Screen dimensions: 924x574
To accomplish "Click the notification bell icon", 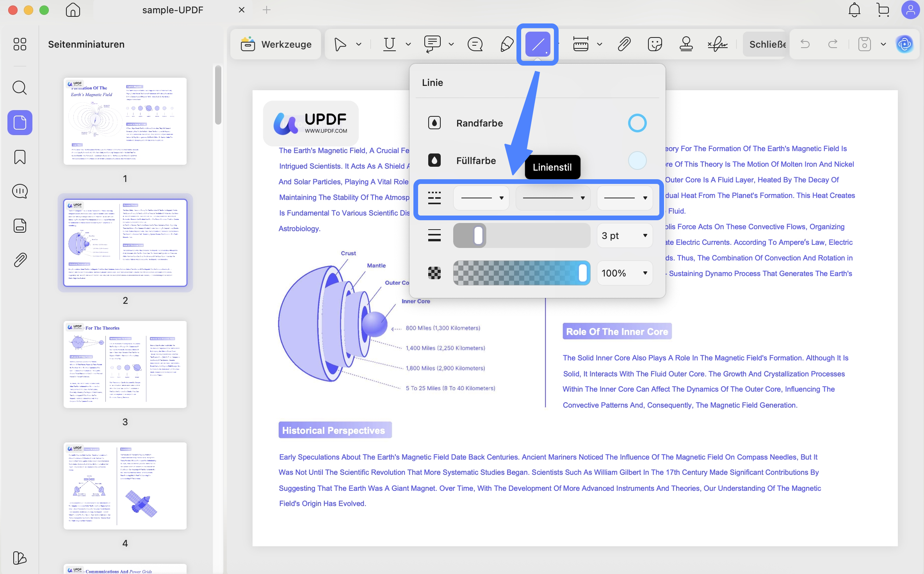I will (x=854, y=10).
